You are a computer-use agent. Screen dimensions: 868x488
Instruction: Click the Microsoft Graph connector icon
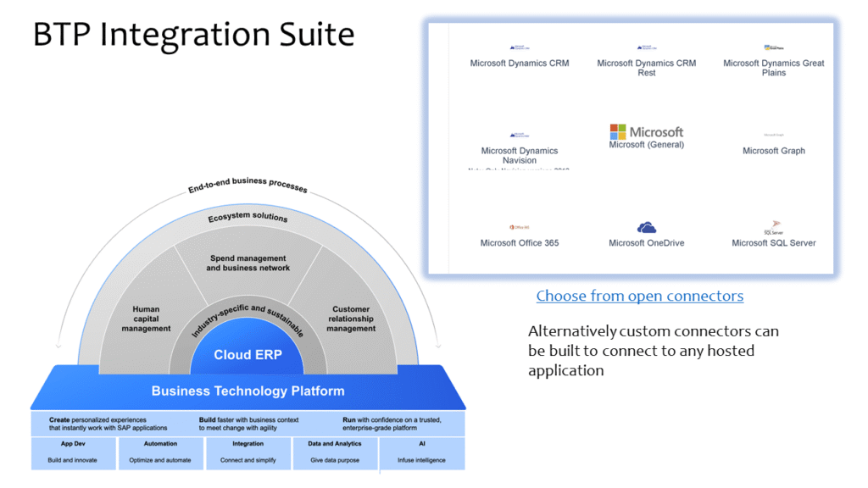(773, 136)
